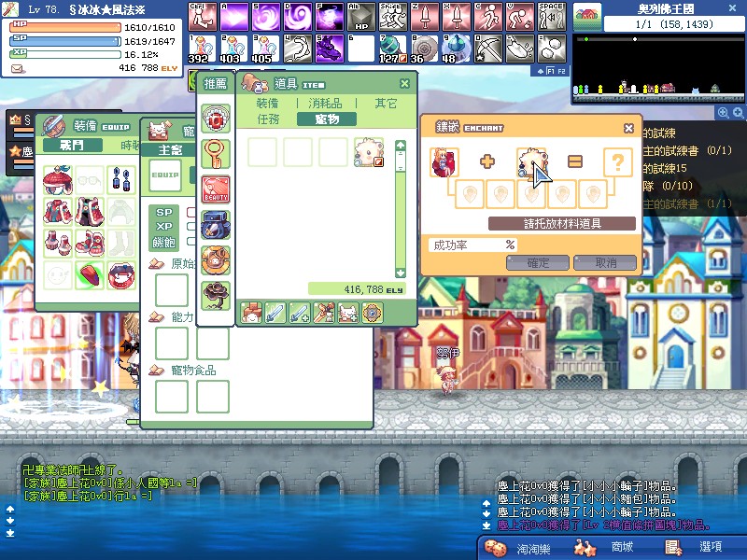Toggle F1 F2 hotbar page switch
This screenshot has width=747, height=560.
tap(551, 71)
